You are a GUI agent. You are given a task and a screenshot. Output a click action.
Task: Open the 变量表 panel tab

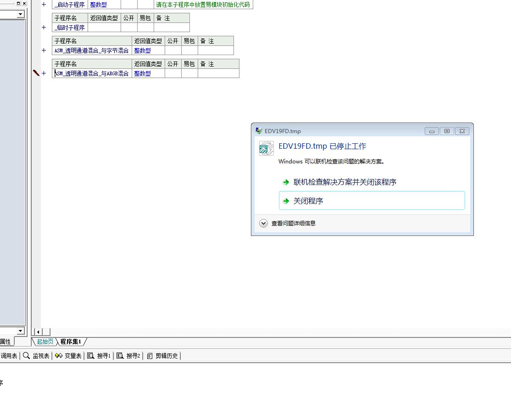coord(68,356)
